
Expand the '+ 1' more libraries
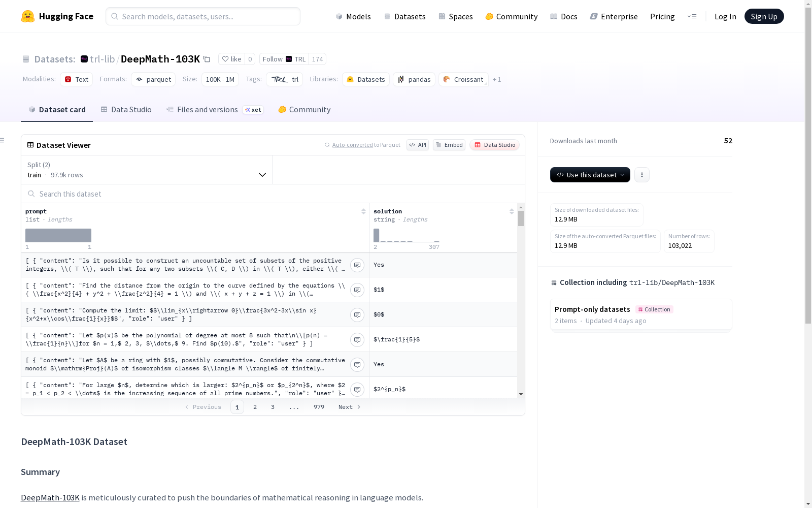click(x=497, y=80)
